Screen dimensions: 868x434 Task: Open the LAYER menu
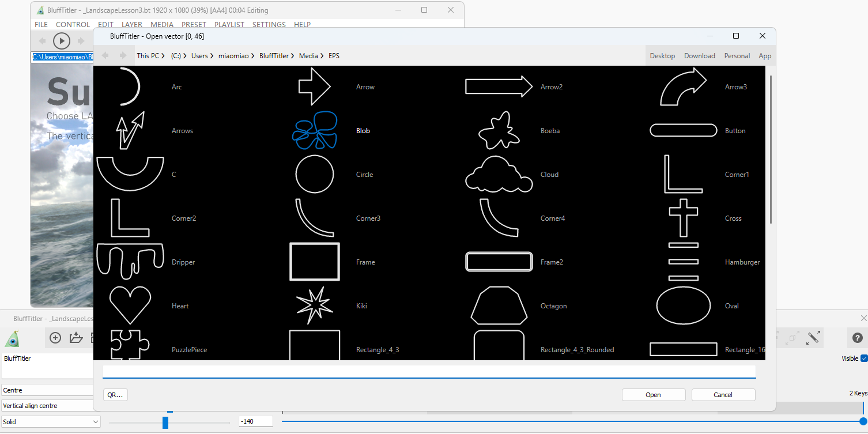(x=132, y=25)
